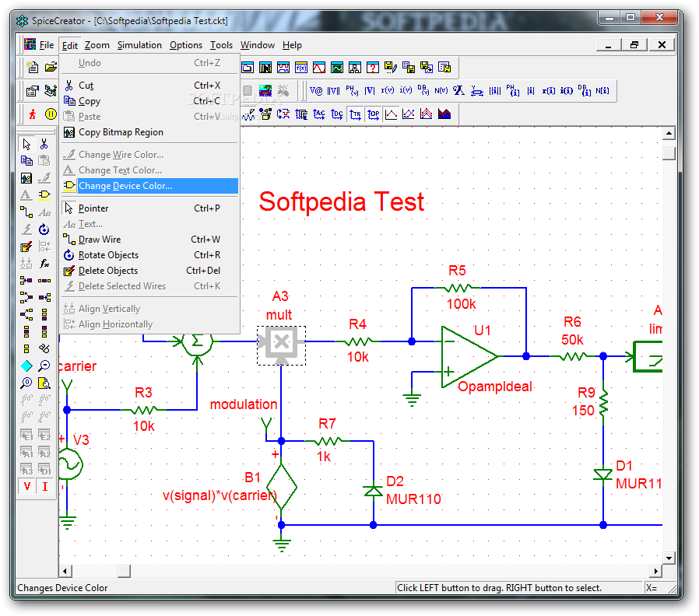
Task: Click the Delete Objects toolbox icon
Action: pyautogui.click(x=26, y=247)
